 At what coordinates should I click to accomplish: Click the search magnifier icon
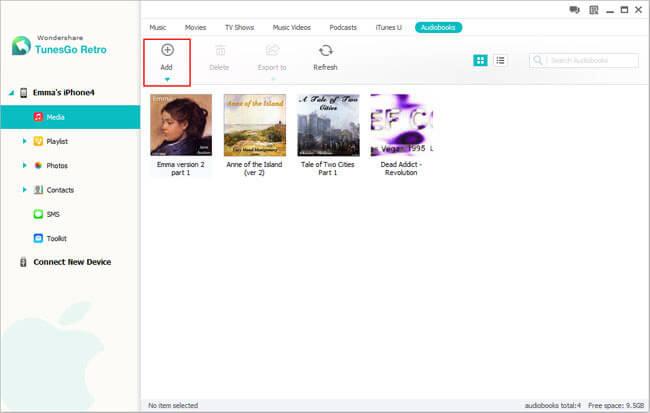point(538,61)
